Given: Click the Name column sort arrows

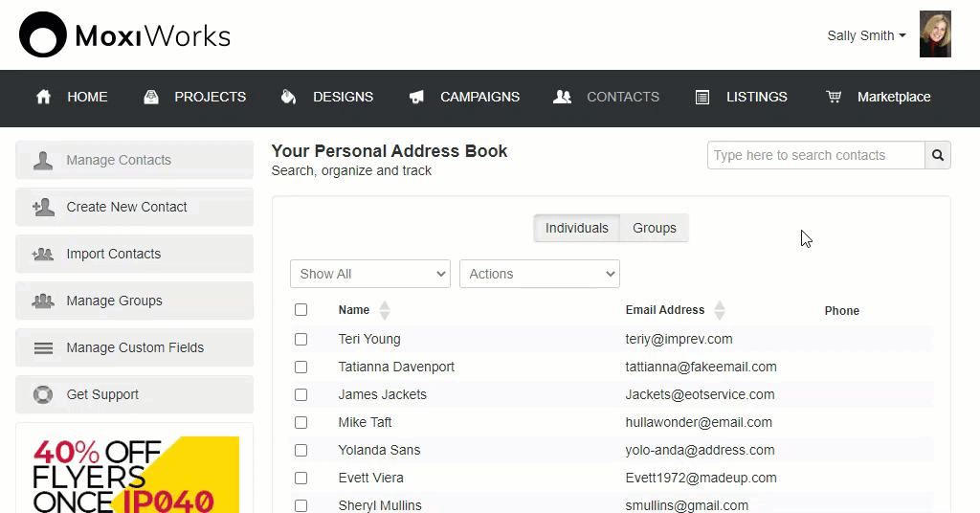Looking at the screenshot, I should point(385,310).
